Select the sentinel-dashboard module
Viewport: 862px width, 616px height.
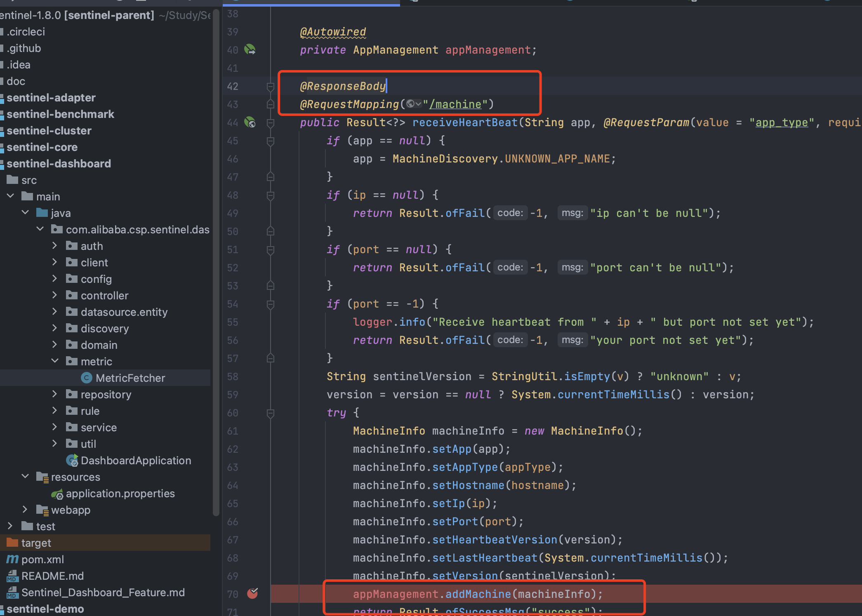pyautogui.click(x=59, y=164)
